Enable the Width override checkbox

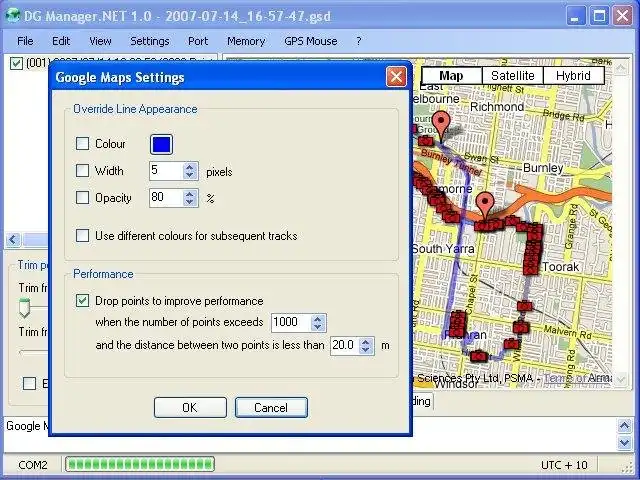[82, 171]
